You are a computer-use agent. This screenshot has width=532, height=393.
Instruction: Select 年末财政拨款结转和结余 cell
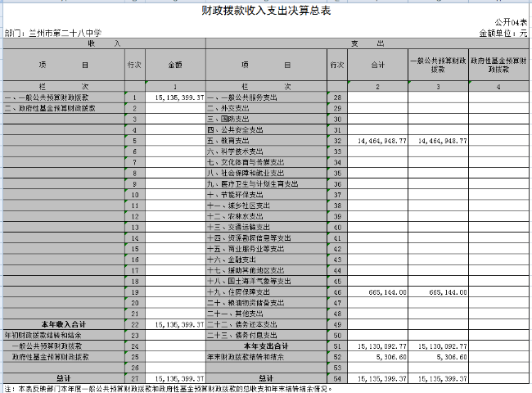point(266,357)
